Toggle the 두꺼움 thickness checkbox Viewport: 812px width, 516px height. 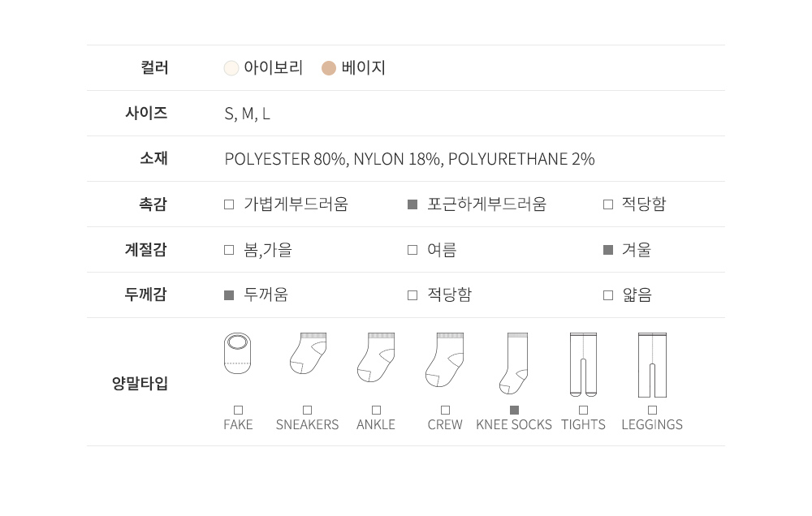click(229, 295)
